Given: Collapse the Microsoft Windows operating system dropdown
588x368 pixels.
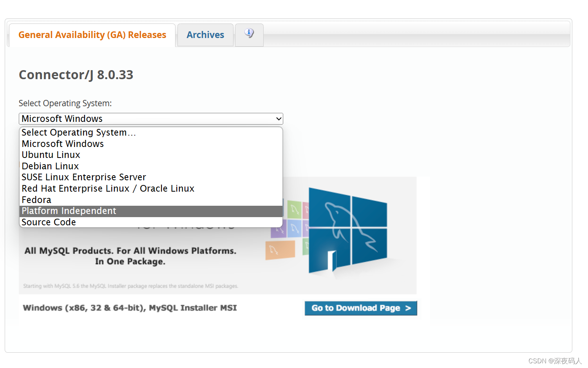Looking at the screenshot, I should [x=151, y=119].
